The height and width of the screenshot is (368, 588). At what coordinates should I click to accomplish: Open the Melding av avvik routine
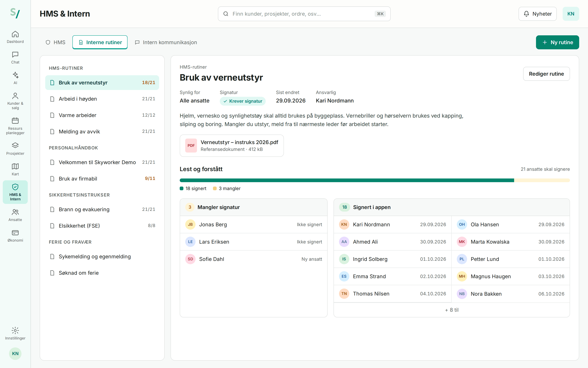click(102, 131)
